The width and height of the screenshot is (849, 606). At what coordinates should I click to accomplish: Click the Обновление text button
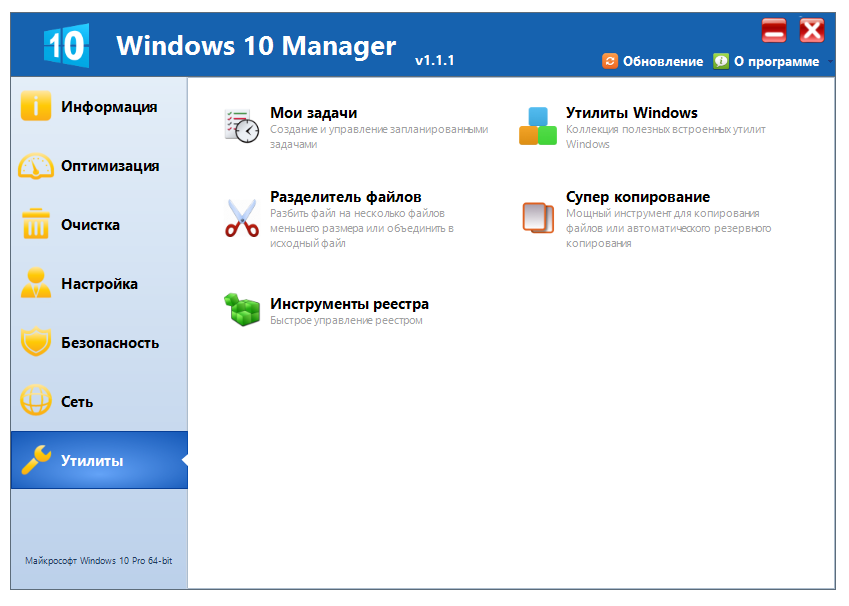click(x=663, y=61)
